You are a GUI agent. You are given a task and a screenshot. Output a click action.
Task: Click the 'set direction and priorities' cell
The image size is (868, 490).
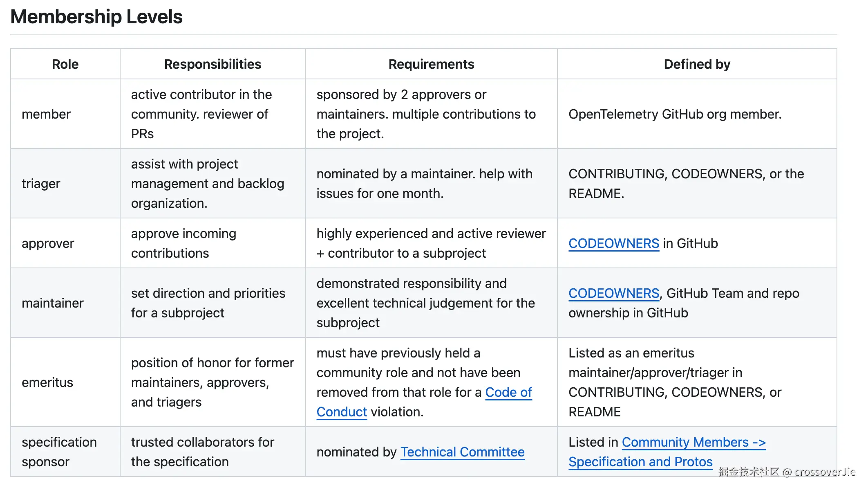208,303
